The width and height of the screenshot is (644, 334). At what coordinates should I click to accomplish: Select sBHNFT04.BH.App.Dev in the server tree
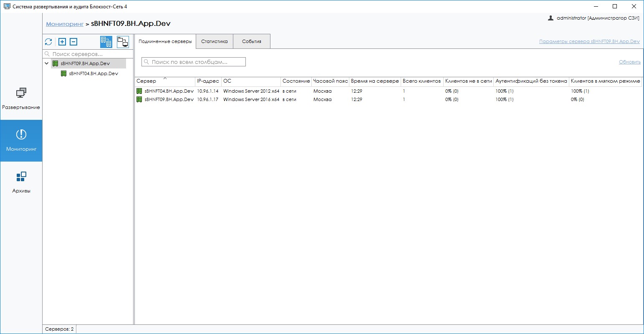coord(93,73)
